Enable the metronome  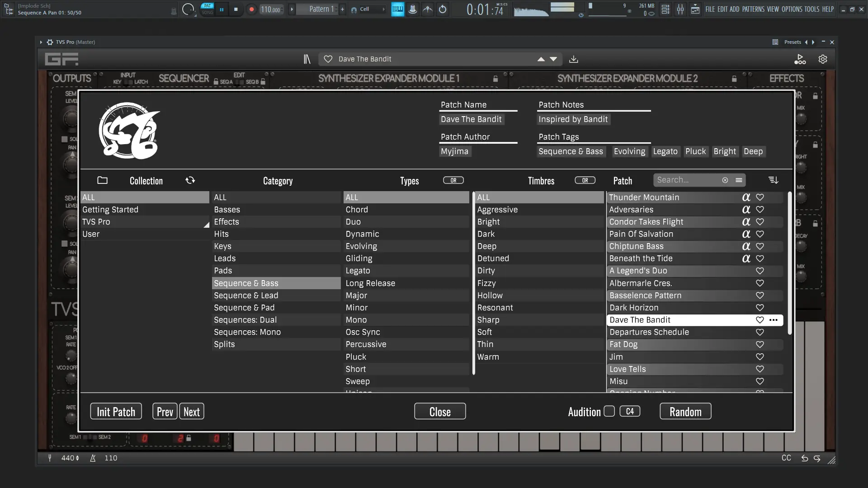pos(428,9)
